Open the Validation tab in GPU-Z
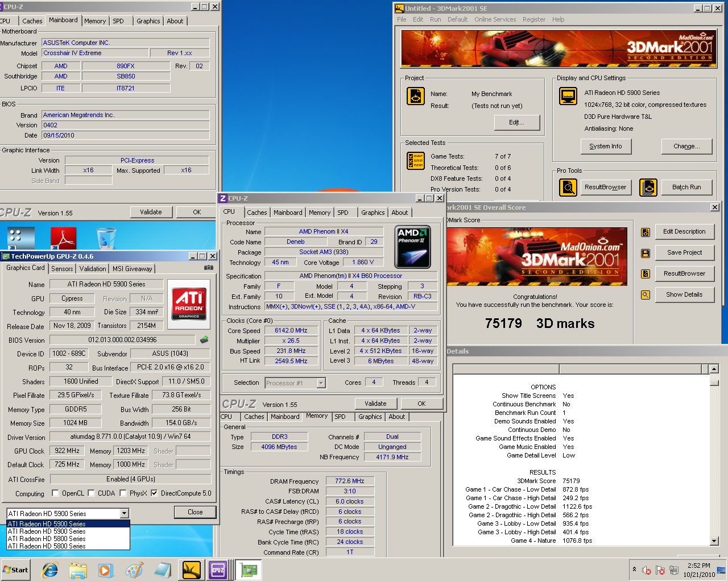The image size is (728, 582). click(x=93, y=269)
